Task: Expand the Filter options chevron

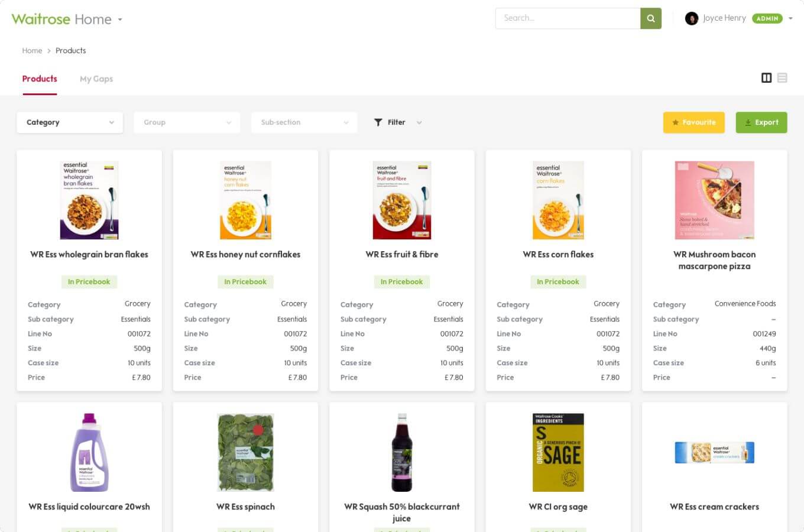Action: tap(419, 122)
